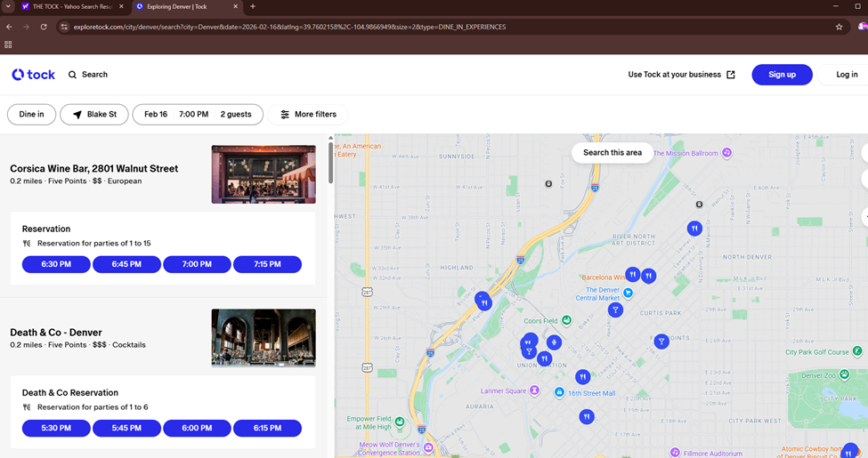Close the Yahoo Search tab
868x458 pixels.
[121, 6]
